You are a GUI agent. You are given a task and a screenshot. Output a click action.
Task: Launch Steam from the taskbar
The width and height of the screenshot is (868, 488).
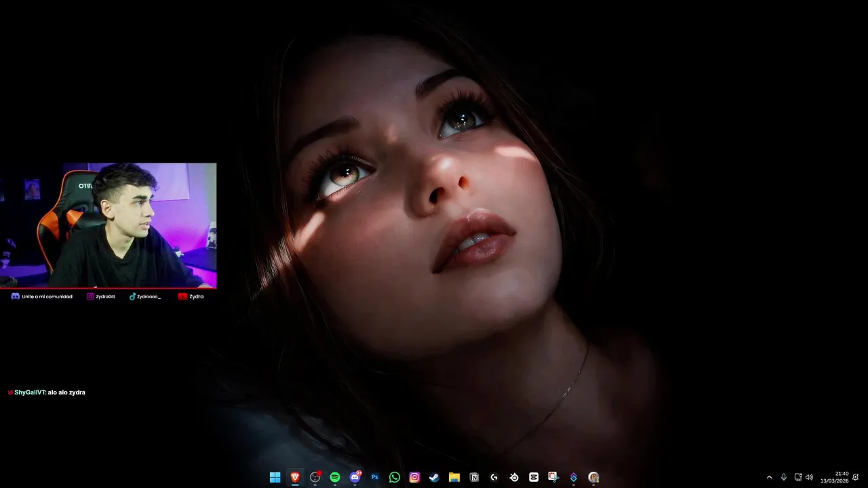[434, 477]
